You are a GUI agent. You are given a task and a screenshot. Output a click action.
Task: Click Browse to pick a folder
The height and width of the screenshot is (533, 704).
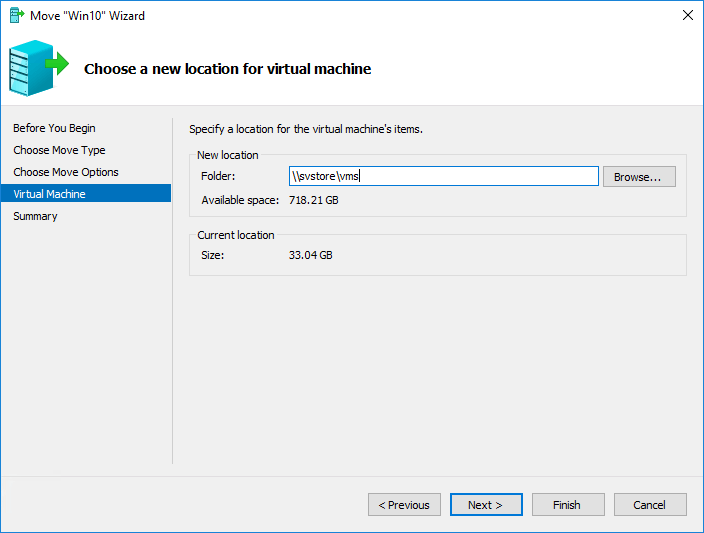click(x=639, y=176)
